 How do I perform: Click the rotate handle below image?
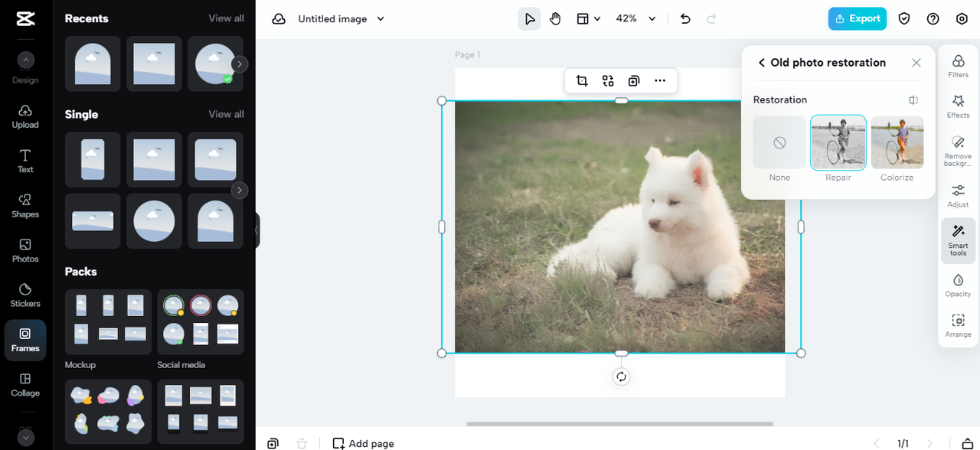(621, 377)
